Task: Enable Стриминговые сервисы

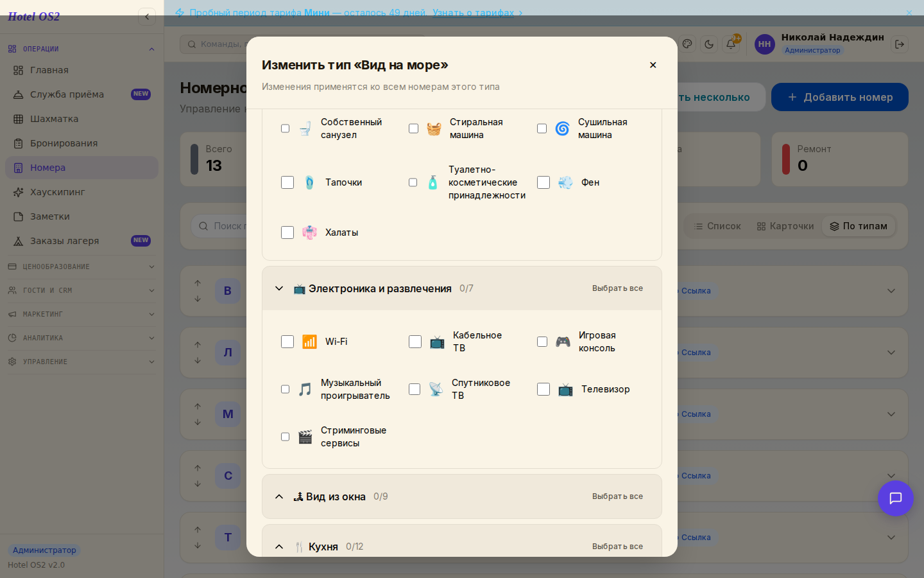Action: [x=285, y=437]
